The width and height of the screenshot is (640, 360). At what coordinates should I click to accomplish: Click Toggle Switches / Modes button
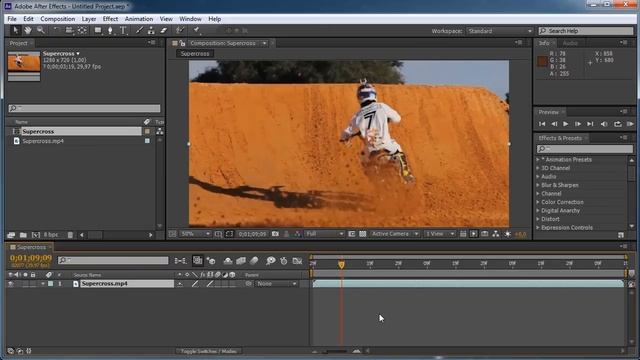209,351
